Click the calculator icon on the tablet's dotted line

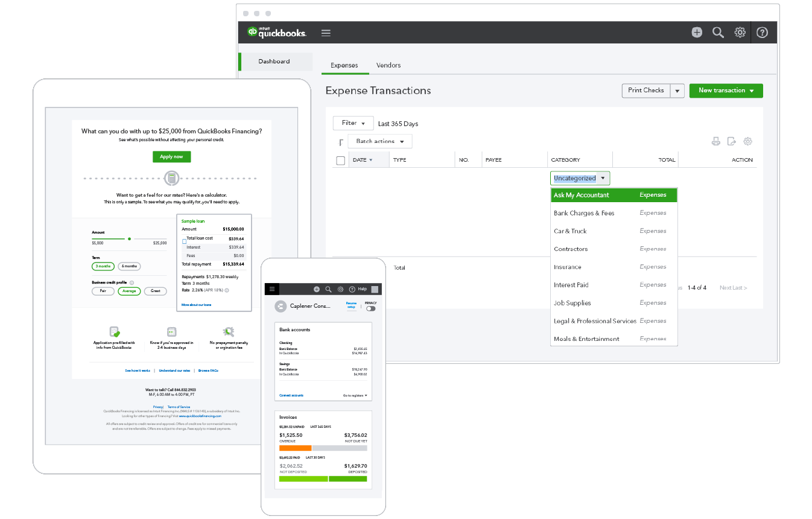point(172,178)
